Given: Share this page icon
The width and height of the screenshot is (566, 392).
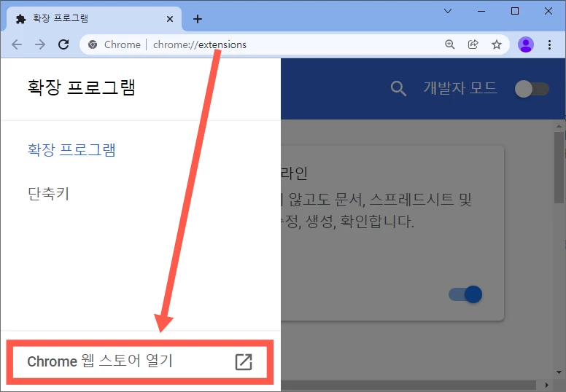Looking at the screenshot, I should point(473,44).
